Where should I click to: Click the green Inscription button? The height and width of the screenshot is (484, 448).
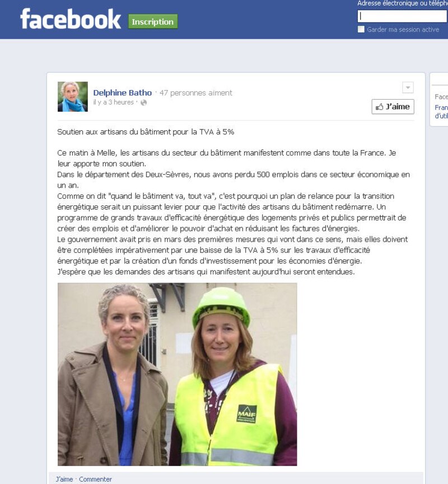click(153, 21)
